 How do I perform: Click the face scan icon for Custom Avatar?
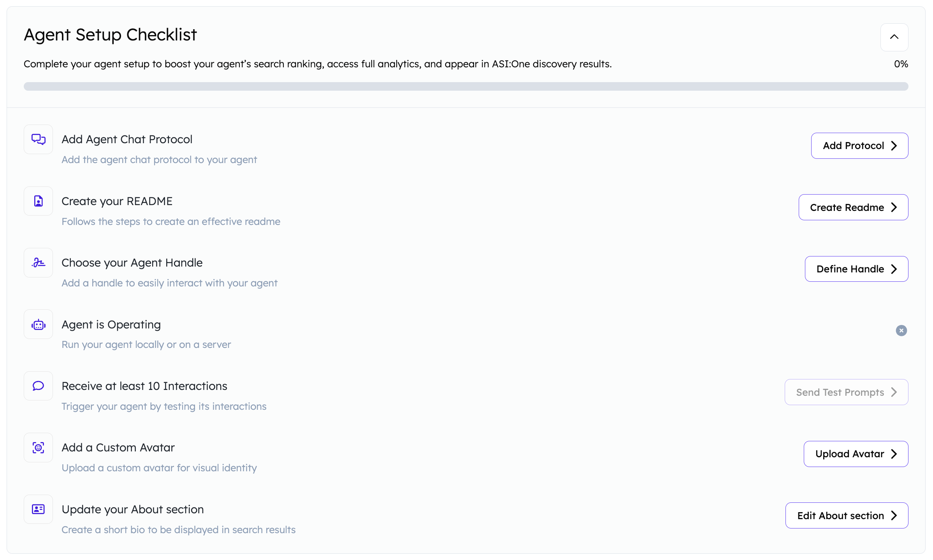tap(38, 448)
